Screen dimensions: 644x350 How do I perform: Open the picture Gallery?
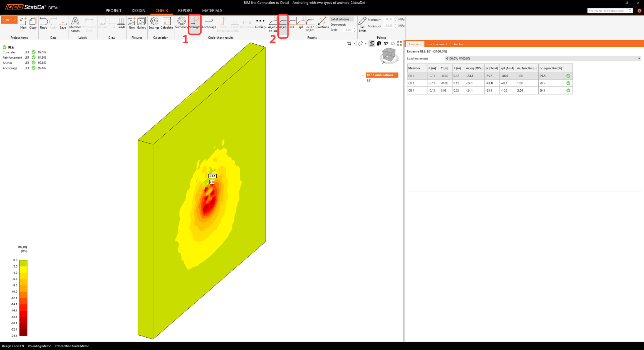click(x=142, y=23)
